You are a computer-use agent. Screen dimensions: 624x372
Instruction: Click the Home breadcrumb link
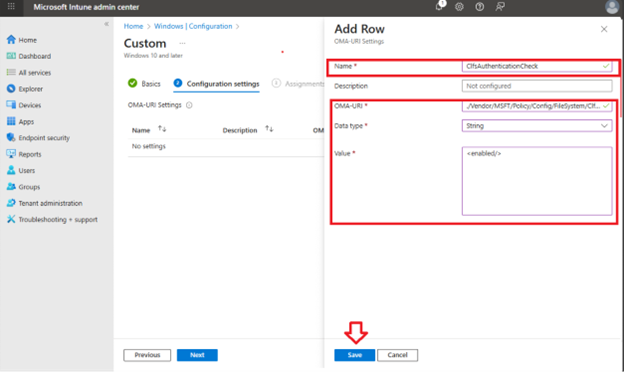click(x=133, y=26)
